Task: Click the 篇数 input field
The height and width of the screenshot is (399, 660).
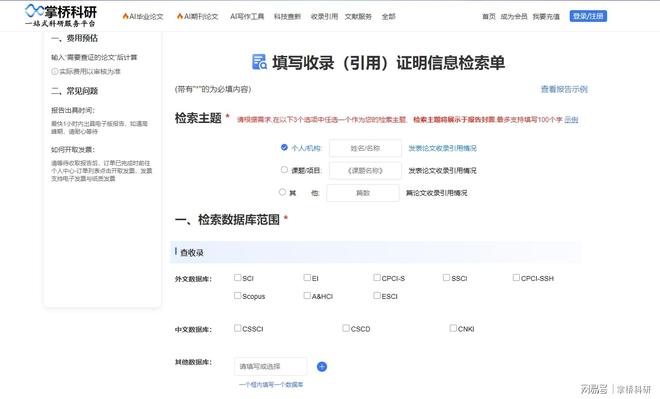Action: [363, 193]
